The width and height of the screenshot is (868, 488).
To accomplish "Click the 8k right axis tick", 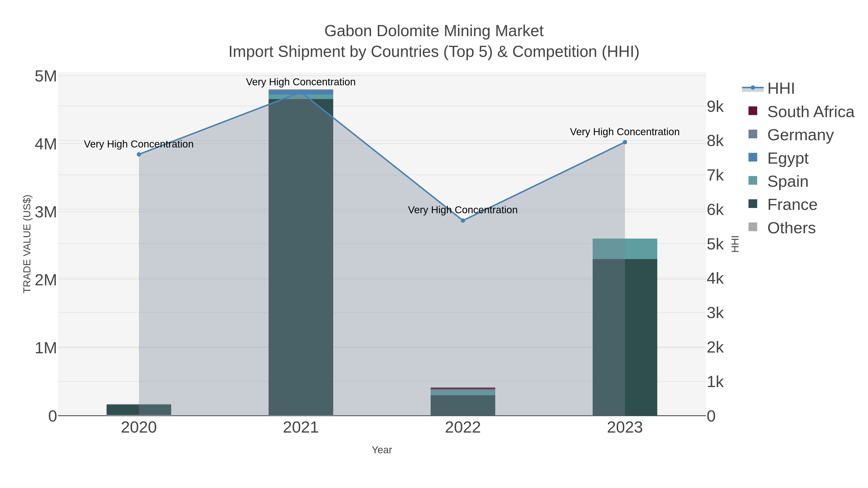I will [x=715, y=141].
